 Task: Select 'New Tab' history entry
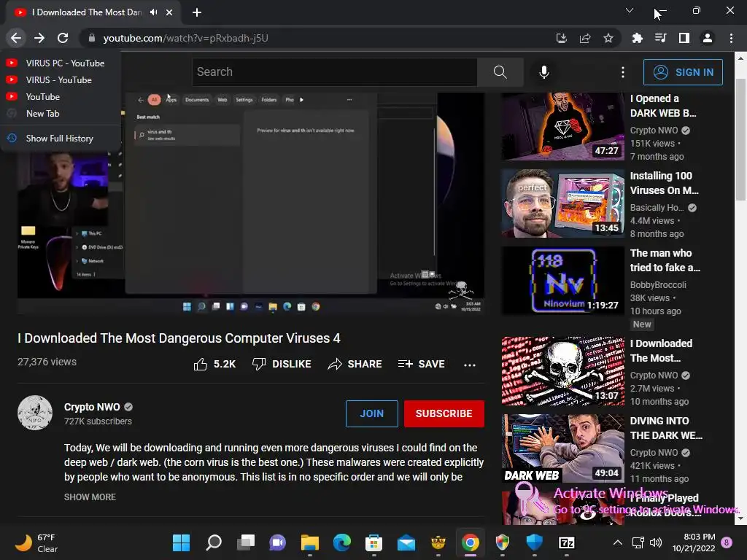(x=60, y=113)
